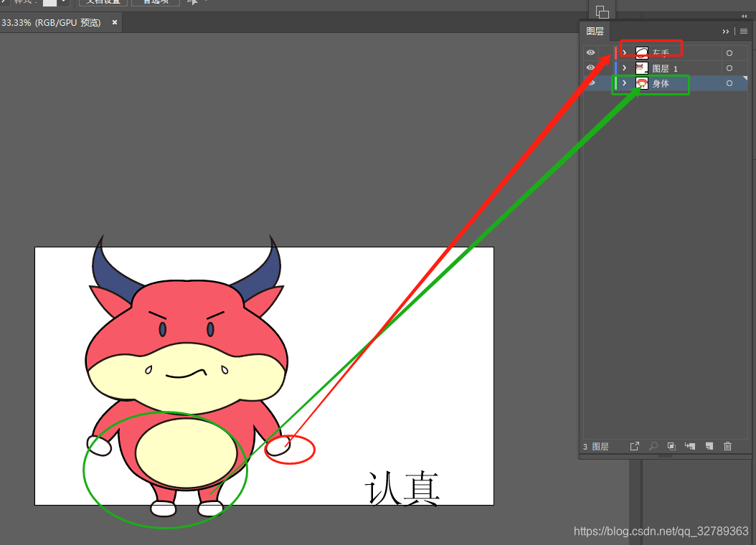Viewport: 756px width, 545px height.
Task: Select the 33.33% (RGB/GPU 预览) document tab
Action: pos(51,23)
